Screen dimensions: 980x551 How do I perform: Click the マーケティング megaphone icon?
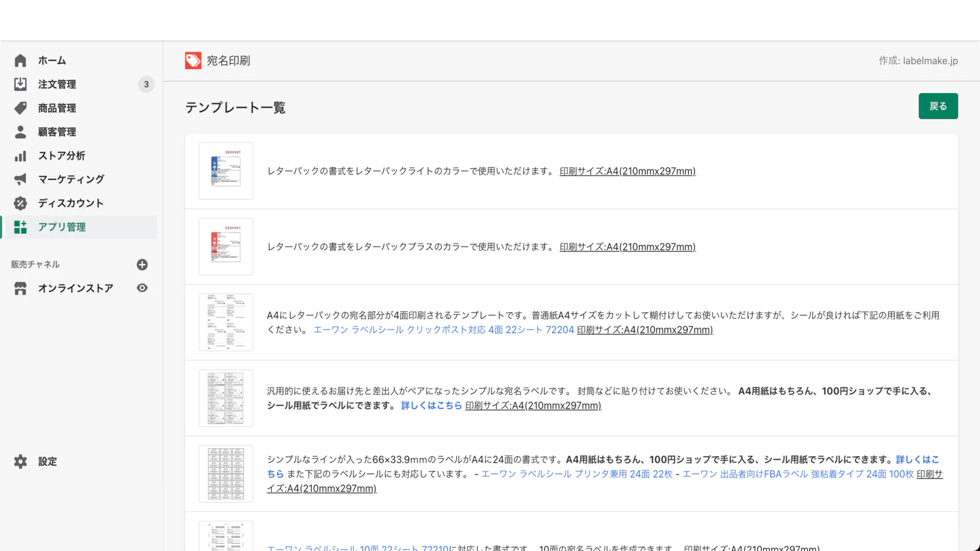coord(20,179)
